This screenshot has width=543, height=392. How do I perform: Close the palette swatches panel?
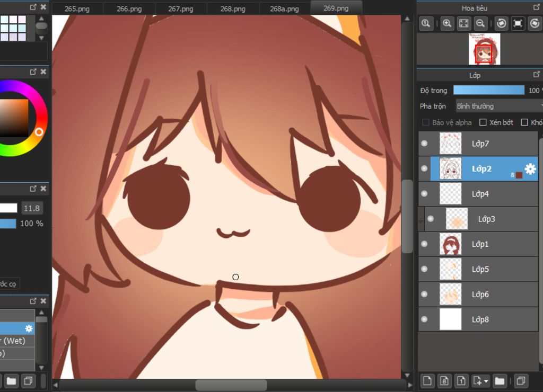point(43,7)
